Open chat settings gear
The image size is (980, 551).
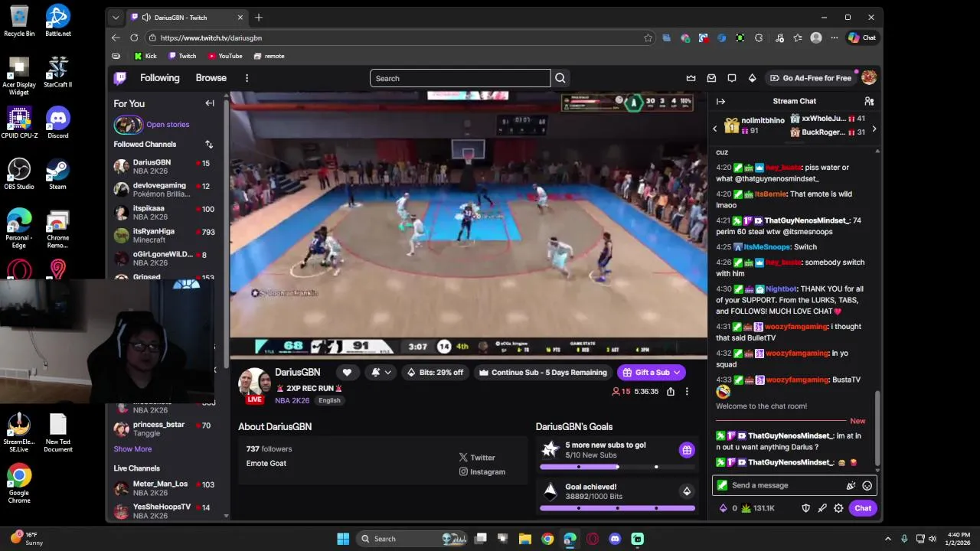838,508
